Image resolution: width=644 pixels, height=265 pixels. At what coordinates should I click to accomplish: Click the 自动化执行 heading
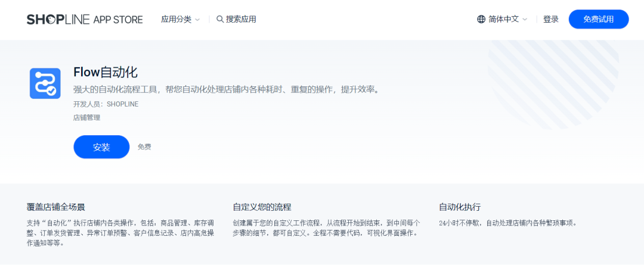click(x=460, y=207)
